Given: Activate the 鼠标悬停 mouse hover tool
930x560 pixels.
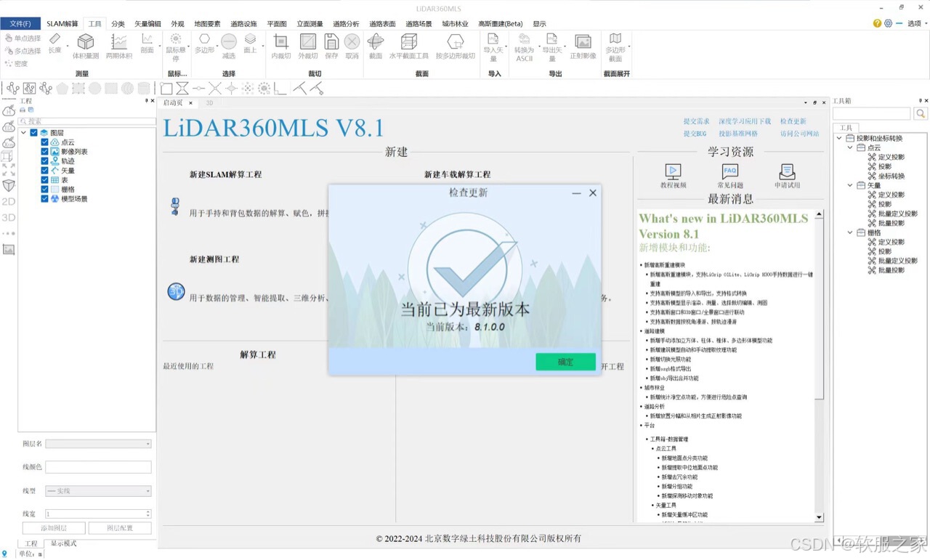Looking at the screenshot, I should [x=176, y=47].
